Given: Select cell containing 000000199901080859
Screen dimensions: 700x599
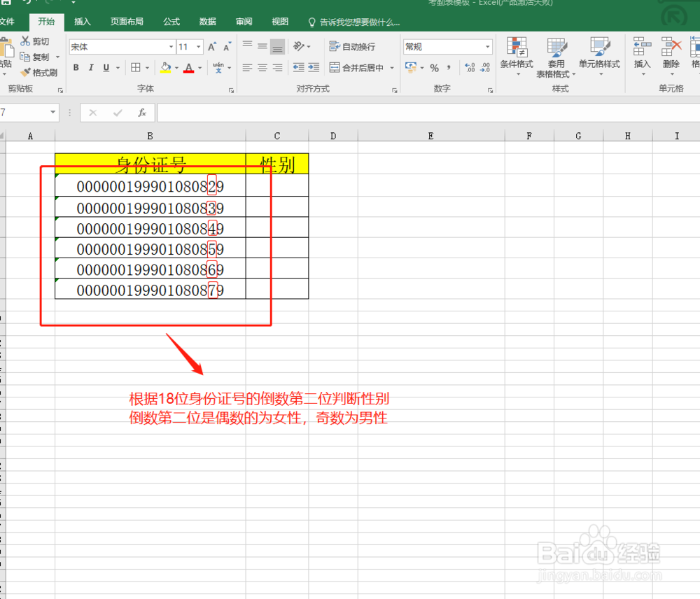Looking at the screenshot, I should (x=150, y=248).
